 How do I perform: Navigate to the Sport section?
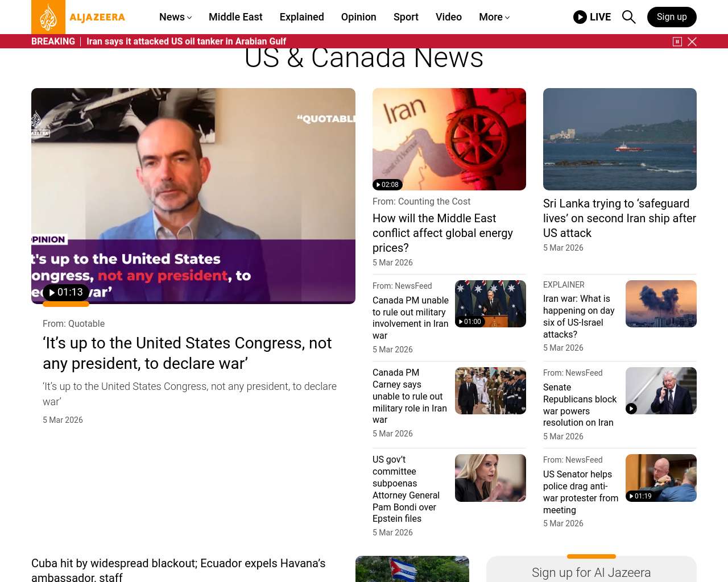coord(406,17)
